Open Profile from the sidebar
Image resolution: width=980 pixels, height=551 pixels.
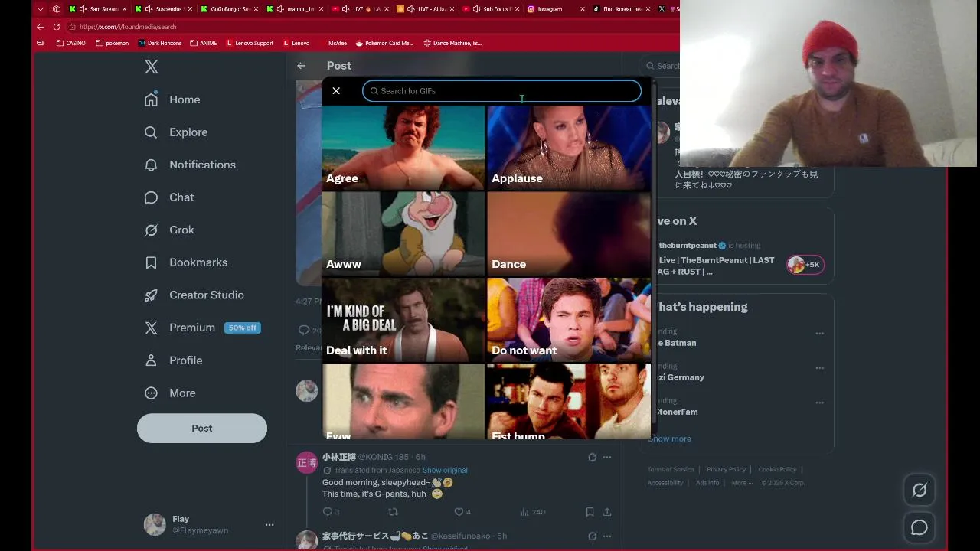click(174, 360)
